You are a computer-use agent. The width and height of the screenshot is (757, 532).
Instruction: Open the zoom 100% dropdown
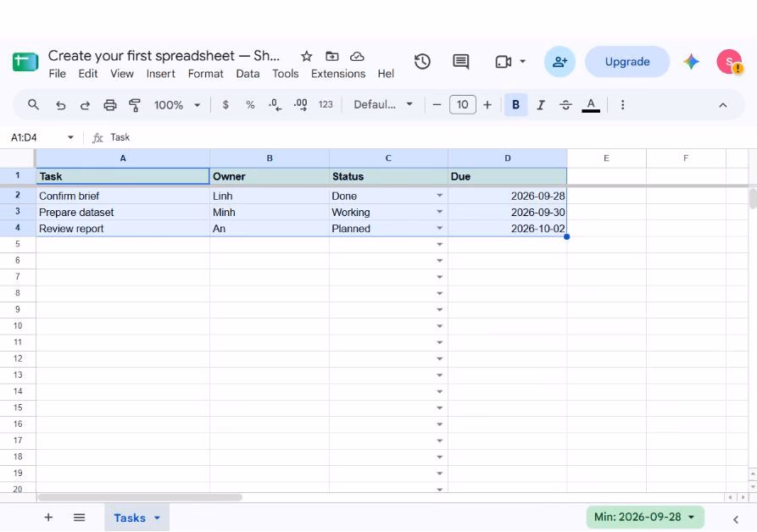[176, 105]
